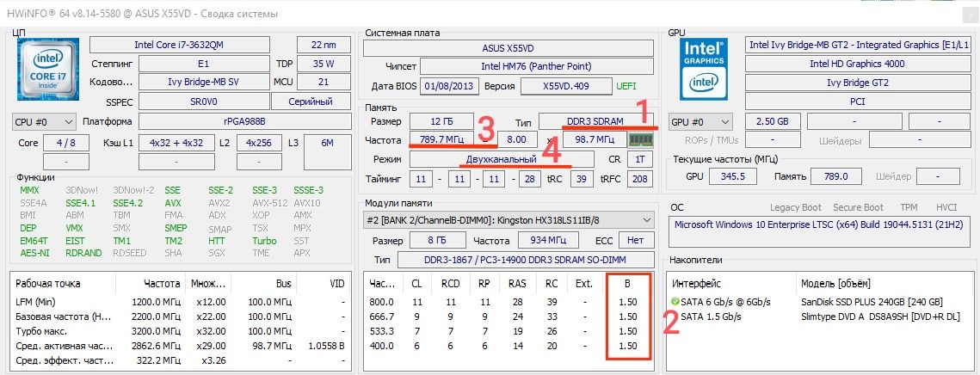Click the BIOS date 01/08/2013 field

pos(449,86)
